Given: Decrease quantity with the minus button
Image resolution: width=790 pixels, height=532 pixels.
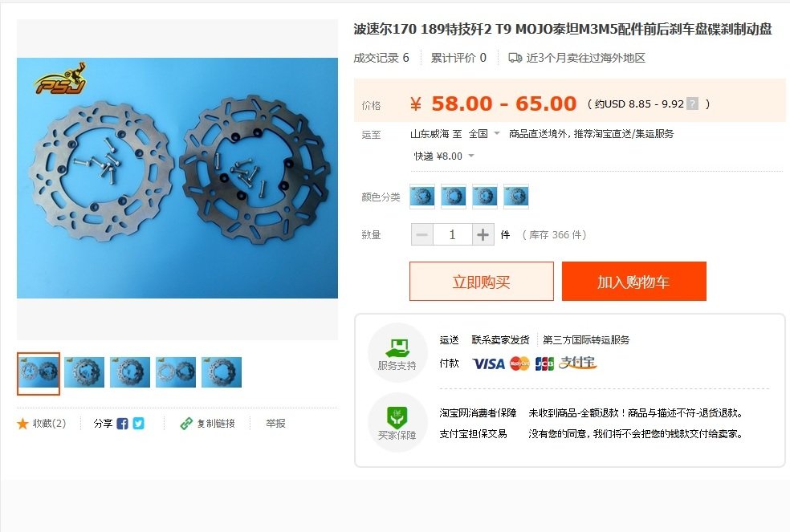Looking at the screenshot, I should click(422, 235).
